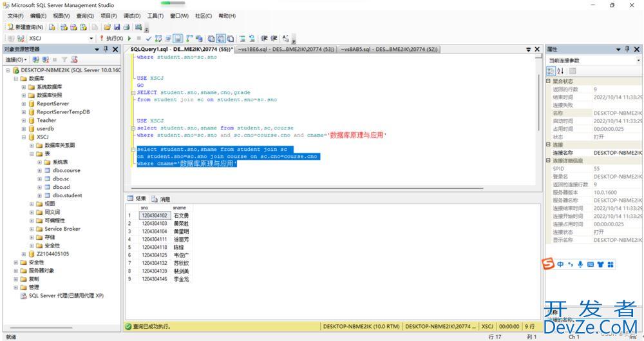Image resolution: width=644 pixels, height=341 pixels.
Task: Collapse the XSCJ database node
Action: coord(24,137)
